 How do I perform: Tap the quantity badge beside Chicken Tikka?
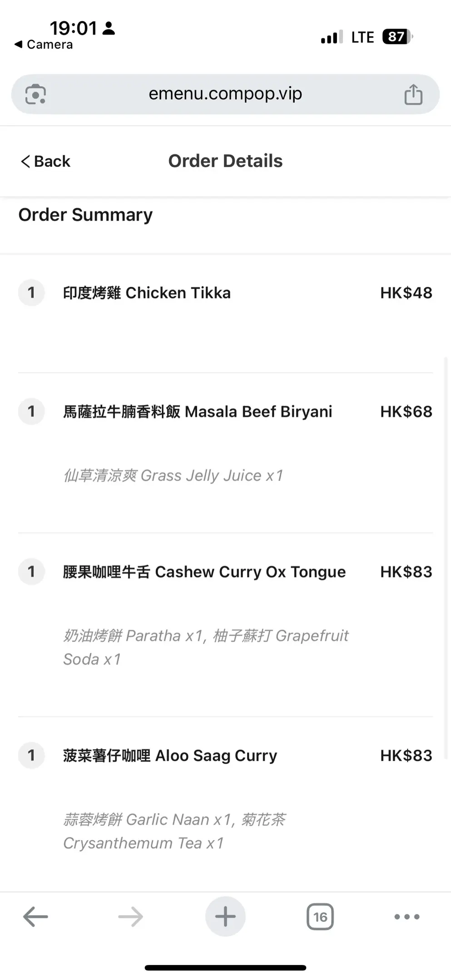coord(31,293)
